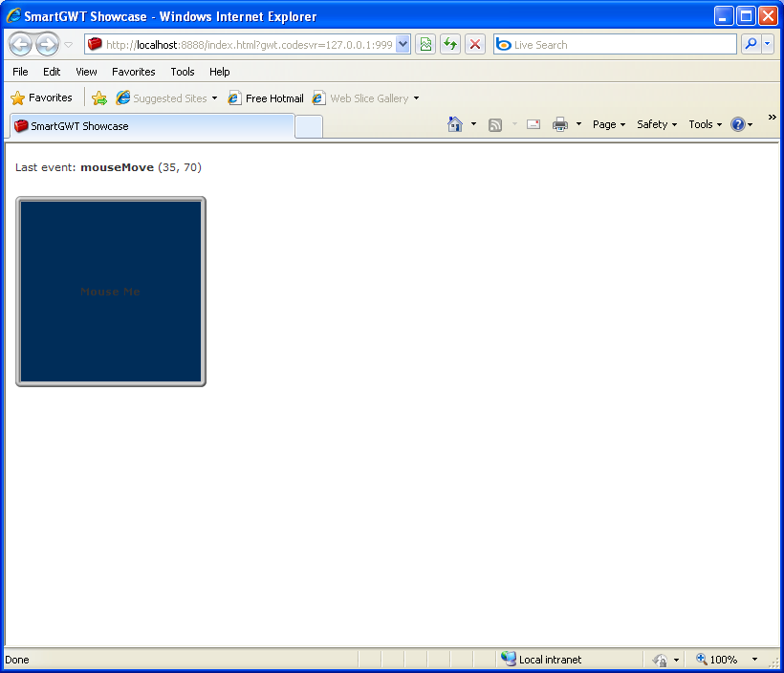Viewport: 784px width, 673px height.
Task: Click the Last event mouseMove label
Action: coord(108,167)
